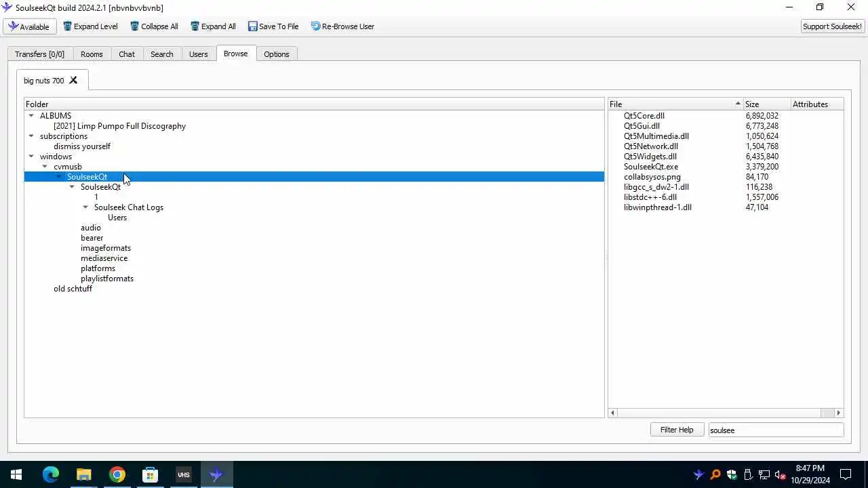Open Microsoft Edge from taskbar
This screenshot has height=488, width=868.
tap(51, 474)
